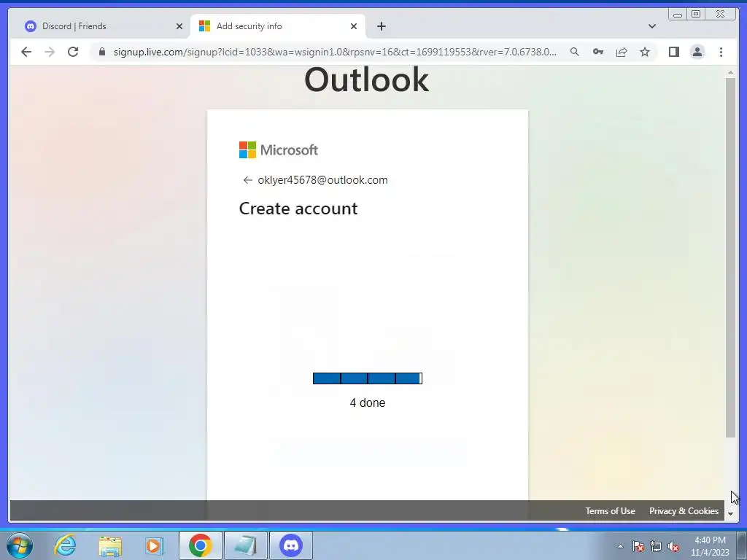Viewport: 747px width, 560px height.
Task: Go back using arrow beside oklyer45678@outlook.com
Action: 247,180
